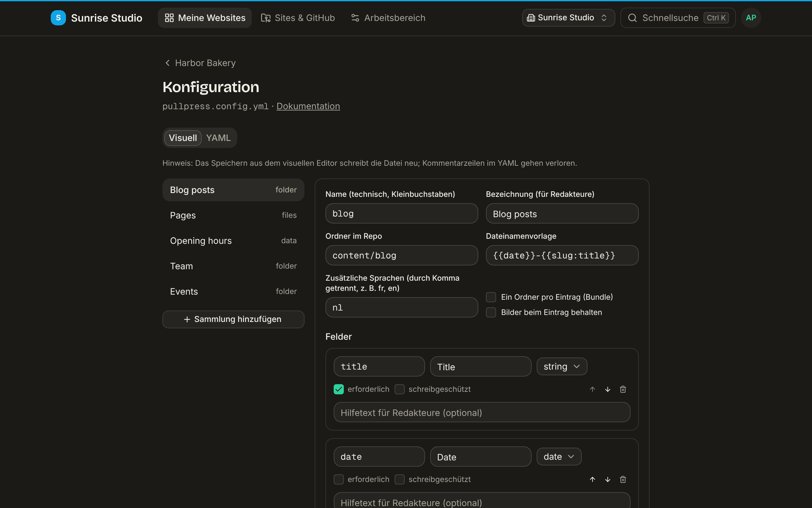Toggle schreibgeschützt for title field
This screenshot has height=508, width=812.
(399, 389)
